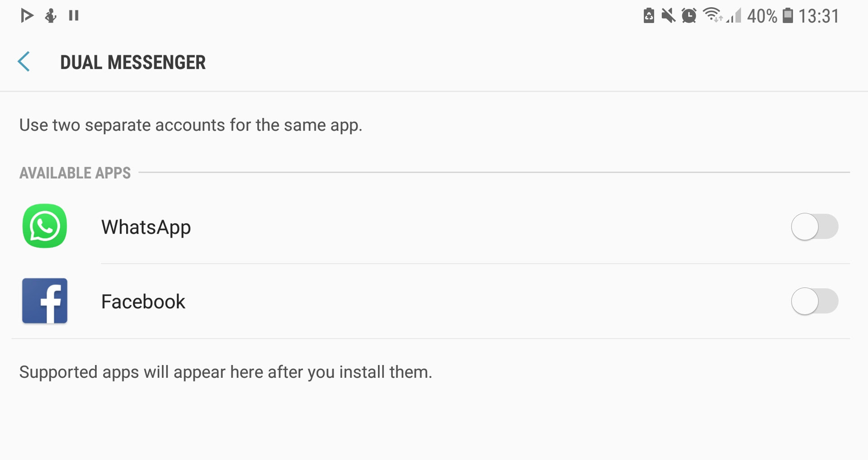This screenshot has height=460, width=868.
Task: Tap the battery-saver recycle status icon
Action: [x=649, y=16]
